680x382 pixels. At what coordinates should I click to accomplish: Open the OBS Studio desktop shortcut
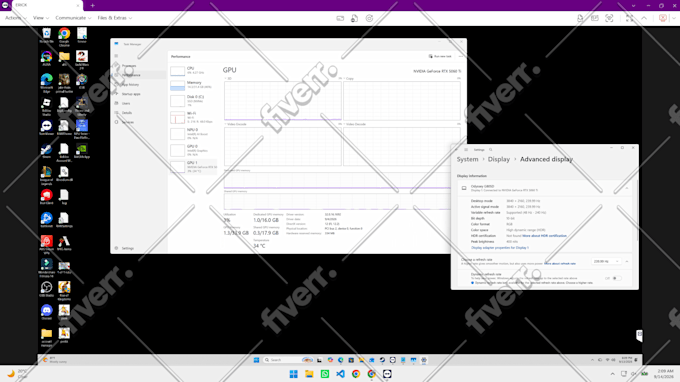[46, 289]
